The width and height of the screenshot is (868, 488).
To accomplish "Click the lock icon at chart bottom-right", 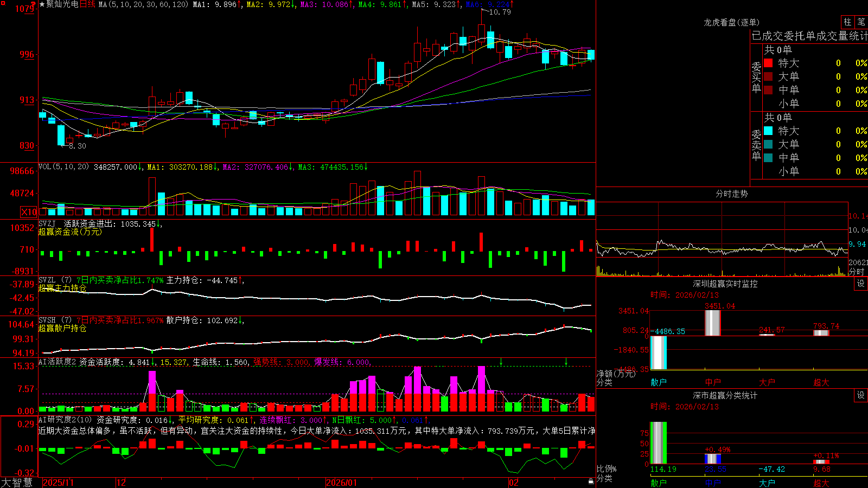I will [x=591, y=481].
